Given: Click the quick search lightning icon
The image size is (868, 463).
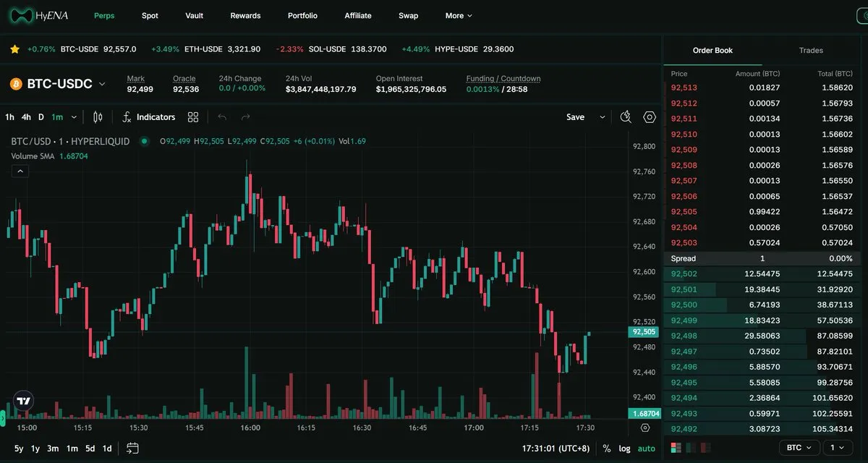Looking at the screenshot, I should [x=626, y=117].
